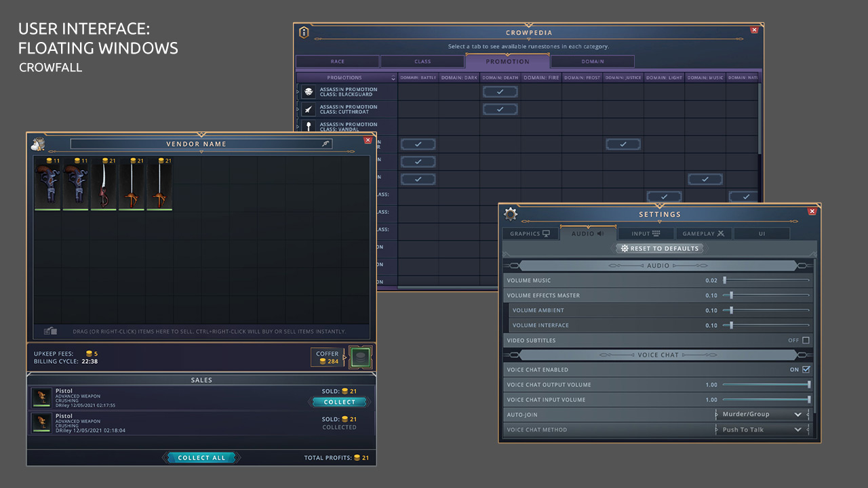Open the Input settings tab
Viewport: 868px width, 488px height.
pyautogui.click(x=646, y=234)
